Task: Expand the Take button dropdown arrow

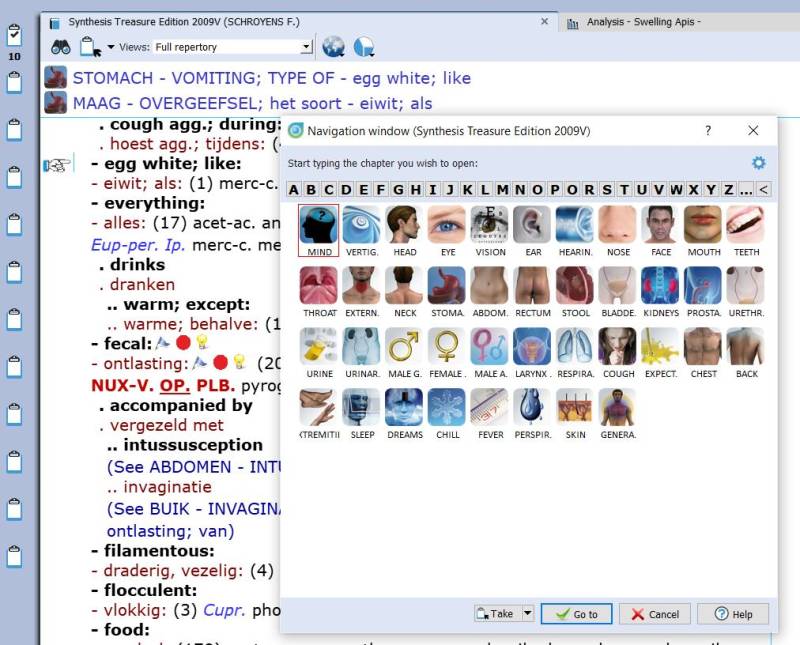Action: (528, 613)
